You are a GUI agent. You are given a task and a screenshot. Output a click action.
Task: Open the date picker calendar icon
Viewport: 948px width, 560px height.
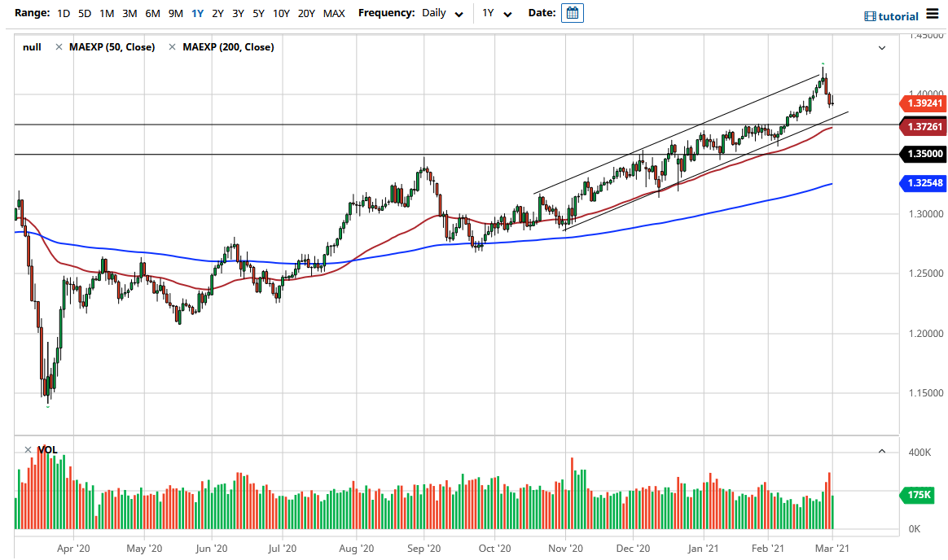tap(573, 13)
